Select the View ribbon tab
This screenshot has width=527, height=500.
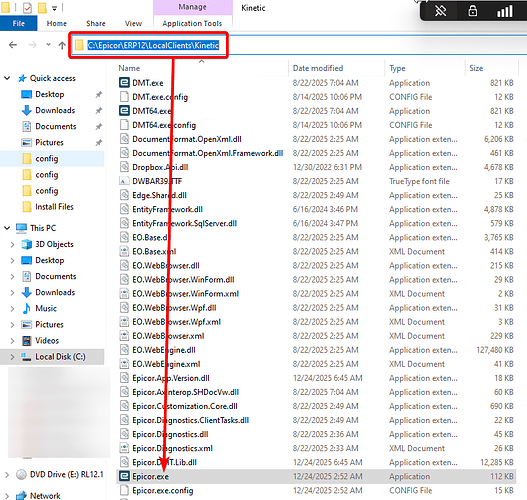(x=133, y=24)
